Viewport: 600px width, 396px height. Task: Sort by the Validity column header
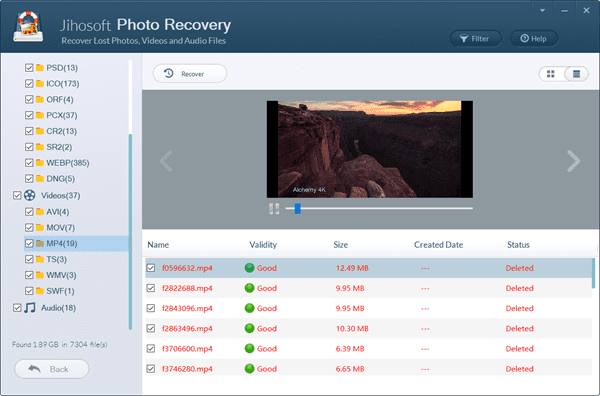(263, 245)
